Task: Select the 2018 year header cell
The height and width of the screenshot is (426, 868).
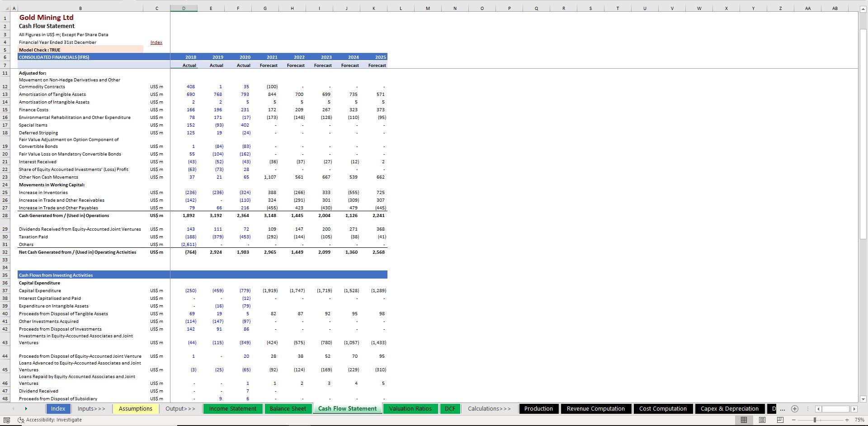Action: pos(184,57)
